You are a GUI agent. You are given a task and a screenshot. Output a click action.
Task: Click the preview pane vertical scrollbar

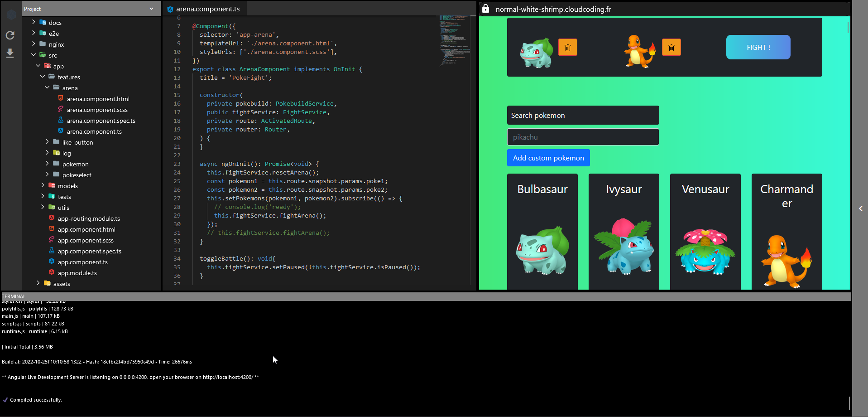[x=848, y=27]
